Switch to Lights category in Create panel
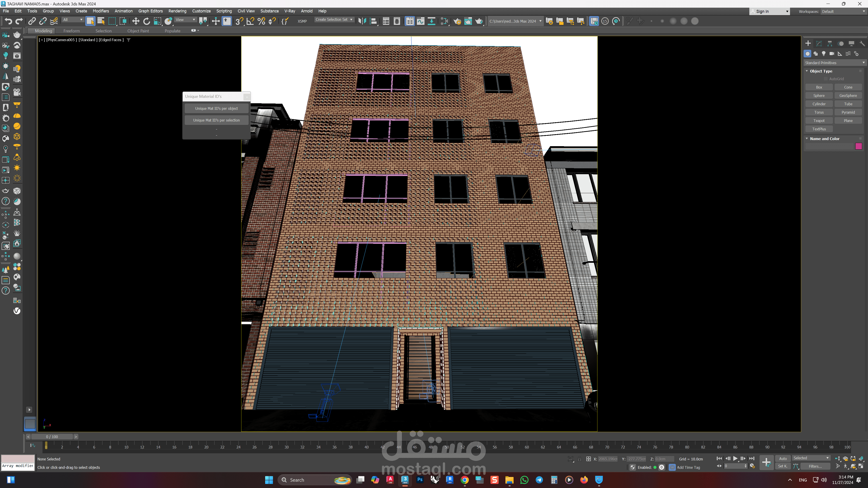Viewport: 868px width, 488px height. (x=823, y=54)
